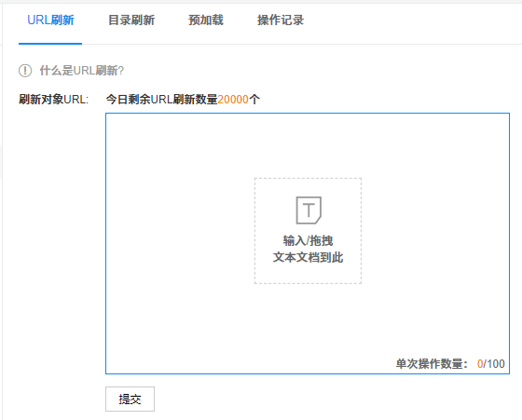Go to the 操作记录 tab

coord(281,20)
